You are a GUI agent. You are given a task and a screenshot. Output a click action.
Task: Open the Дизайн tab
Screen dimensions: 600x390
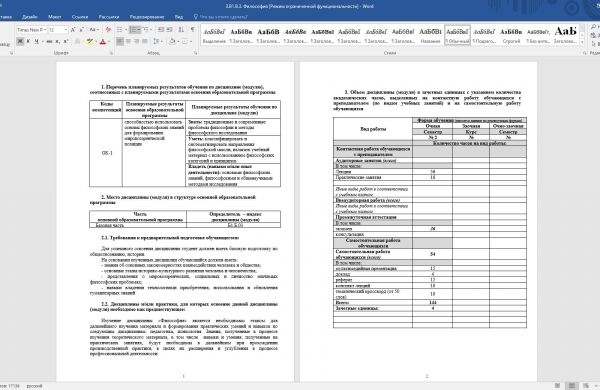click(29, 17)
